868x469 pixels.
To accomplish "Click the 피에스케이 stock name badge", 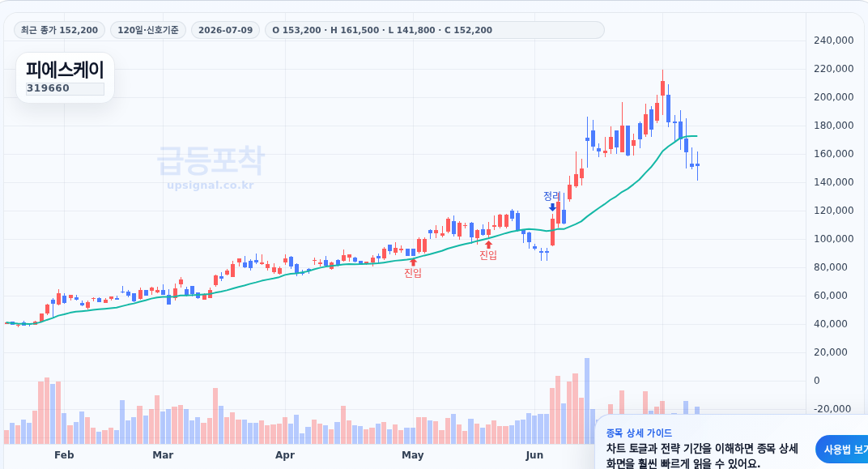I will [65, 70].
